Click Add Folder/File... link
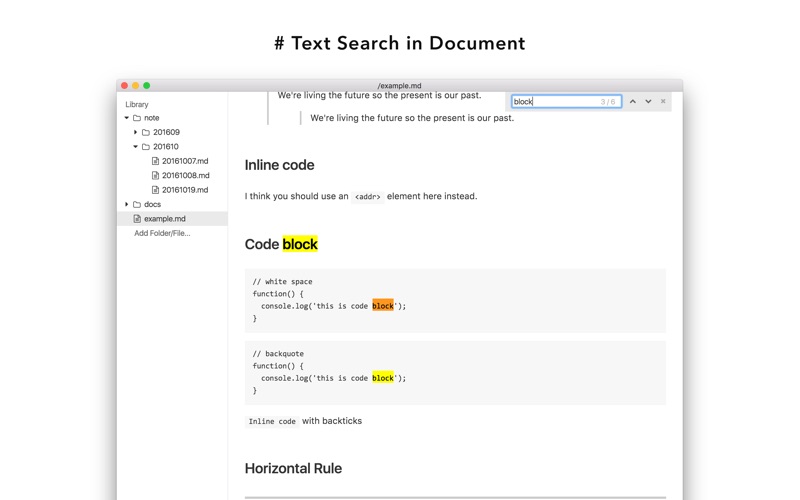Image resolution: width=800 pixels, height=500 pixels. tap(162, 233)
